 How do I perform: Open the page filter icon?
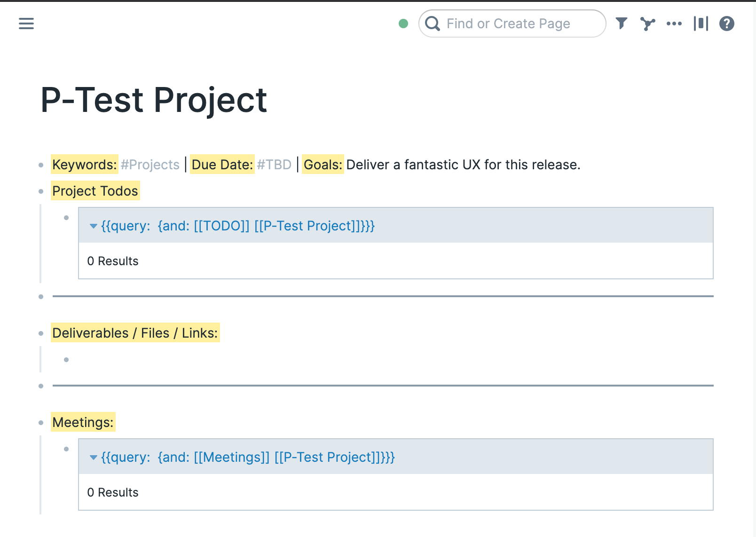point(622,24)
